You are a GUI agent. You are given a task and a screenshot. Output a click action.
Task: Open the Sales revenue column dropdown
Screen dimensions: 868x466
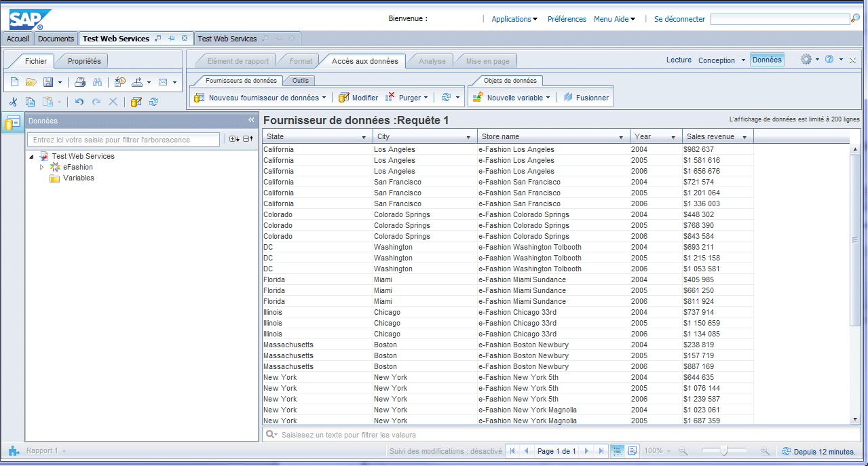point(744,137)
